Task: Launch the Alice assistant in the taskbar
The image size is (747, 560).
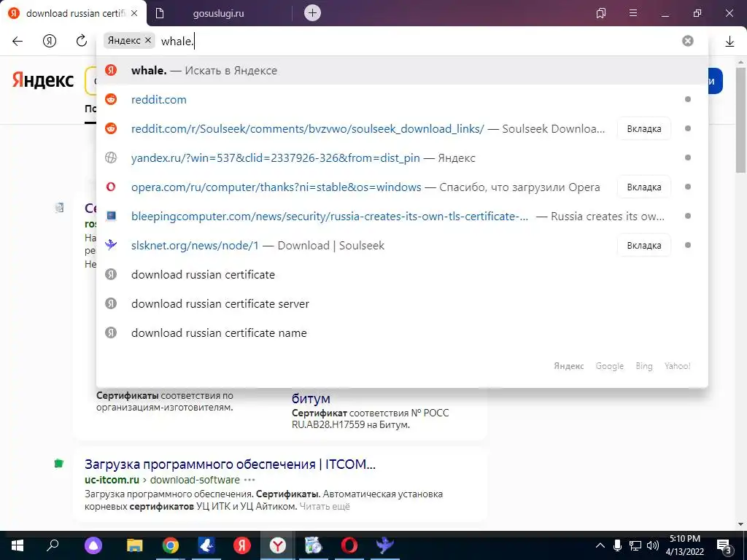Action: (x=93, y=545)
